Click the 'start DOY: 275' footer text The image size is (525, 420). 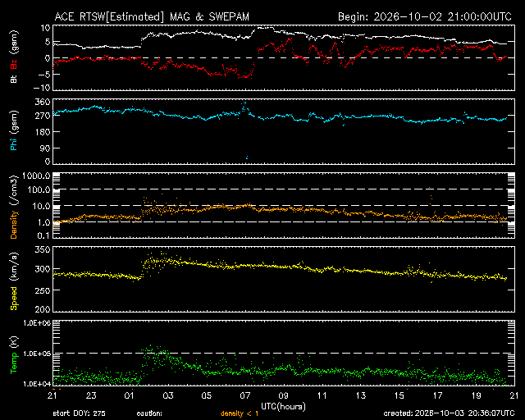79,413
